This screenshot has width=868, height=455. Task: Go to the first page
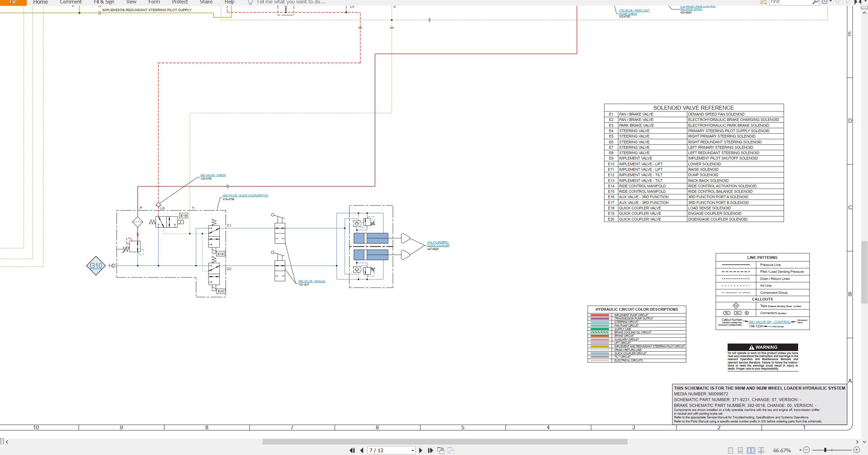tap(352, 450)
